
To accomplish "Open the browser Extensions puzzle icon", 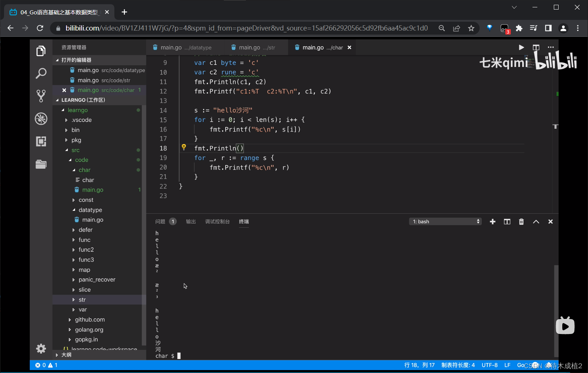I will coord(519,28).
